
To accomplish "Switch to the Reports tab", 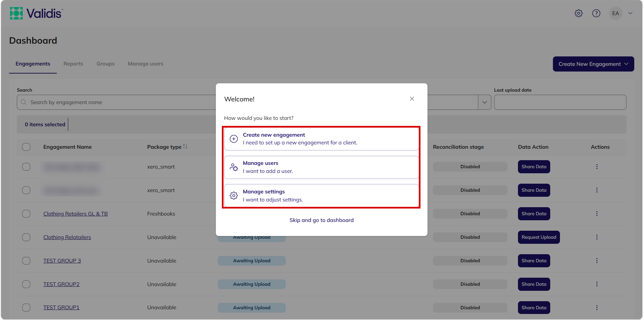I will (73, 64).
